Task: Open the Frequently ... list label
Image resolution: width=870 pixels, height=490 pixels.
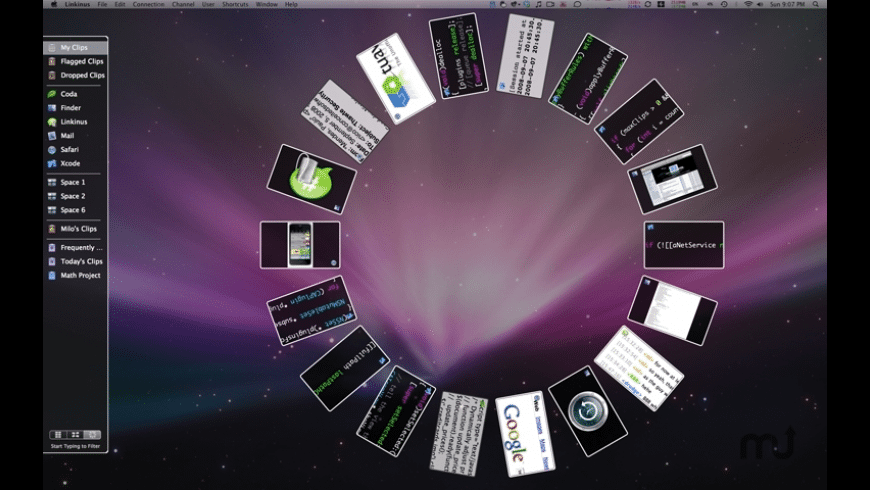Action: coord(81,247)
